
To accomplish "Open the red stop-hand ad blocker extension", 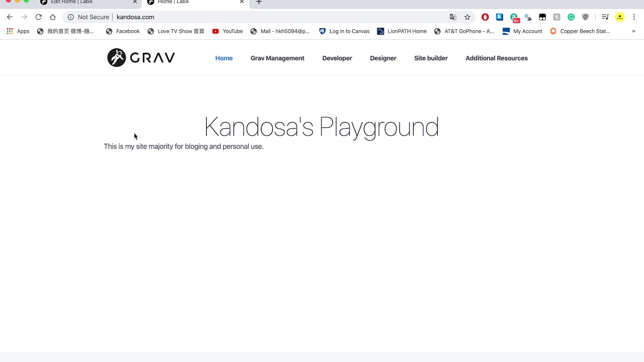I will [485, 17].
